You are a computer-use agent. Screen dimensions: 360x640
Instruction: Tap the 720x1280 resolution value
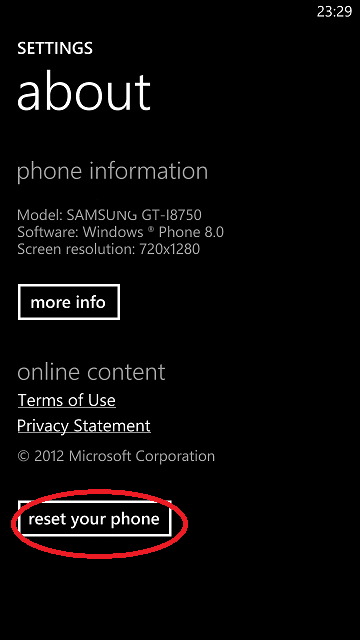[x=169, y=249]
